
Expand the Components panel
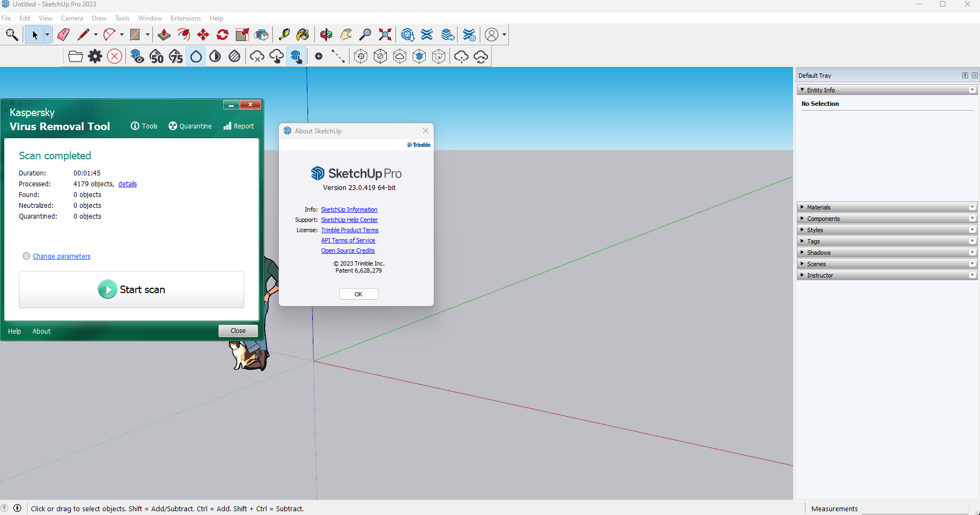tap(802, 219)
